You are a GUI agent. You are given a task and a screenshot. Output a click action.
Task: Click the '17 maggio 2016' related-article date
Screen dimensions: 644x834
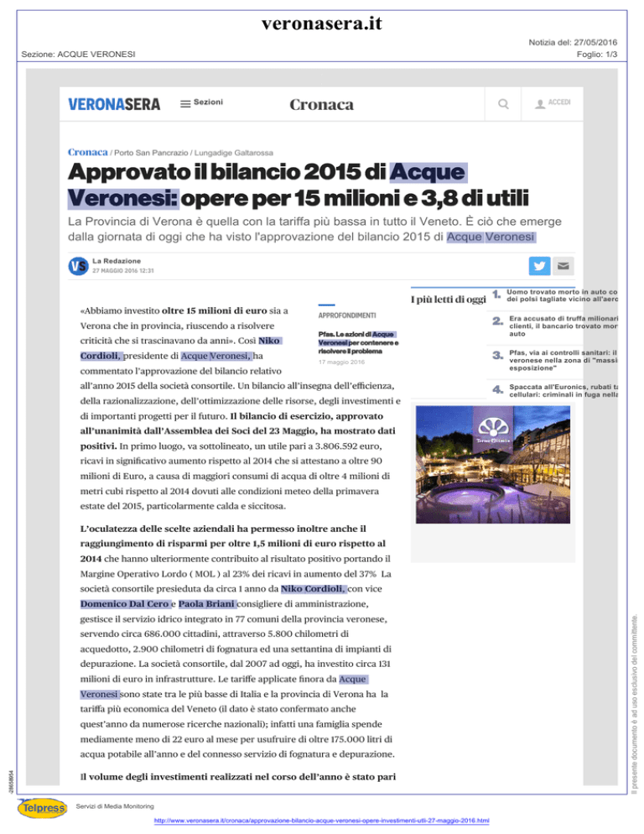pos(341,362)
